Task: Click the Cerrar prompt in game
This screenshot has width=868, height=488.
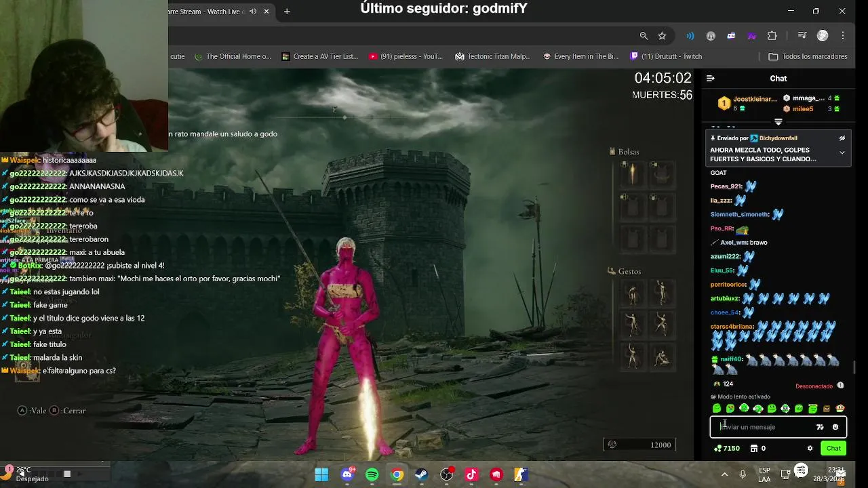Action: [68, 411]
